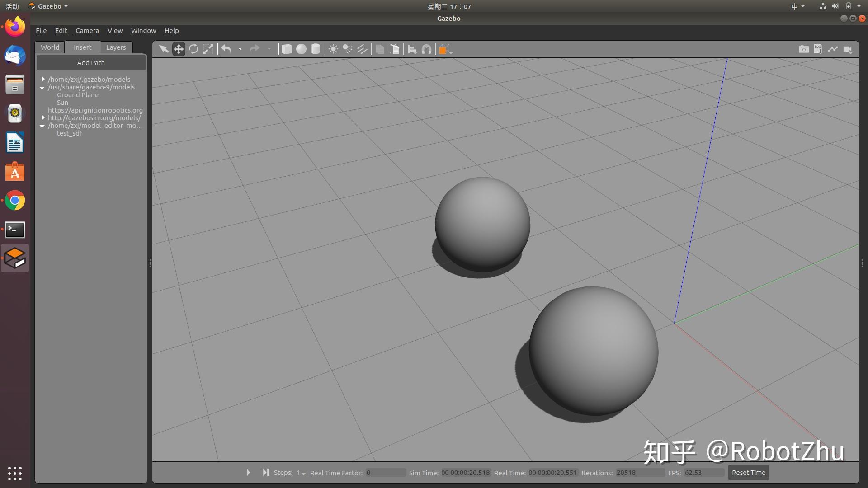Switch to the World tab
The width and height of the screenshot is (868, 488).
point(50,47)
